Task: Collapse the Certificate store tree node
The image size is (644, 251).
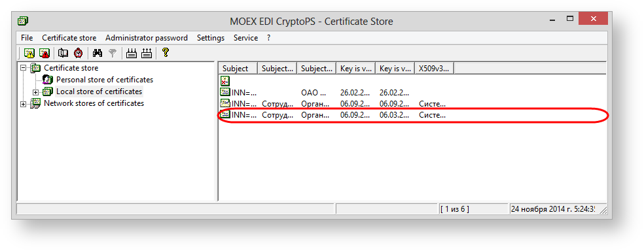Action: coord(24,68)
